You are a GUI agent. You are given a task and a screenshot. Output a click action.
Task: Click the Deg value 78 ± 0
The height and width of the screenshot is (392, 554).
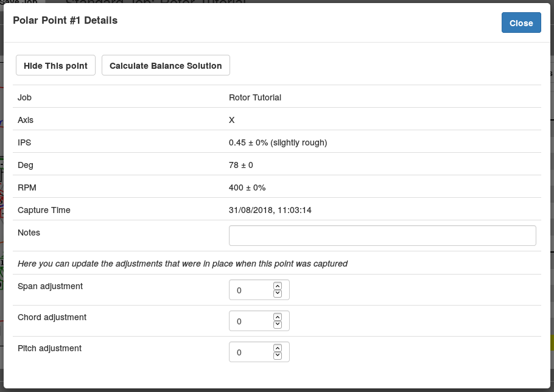tap(240, 165)
